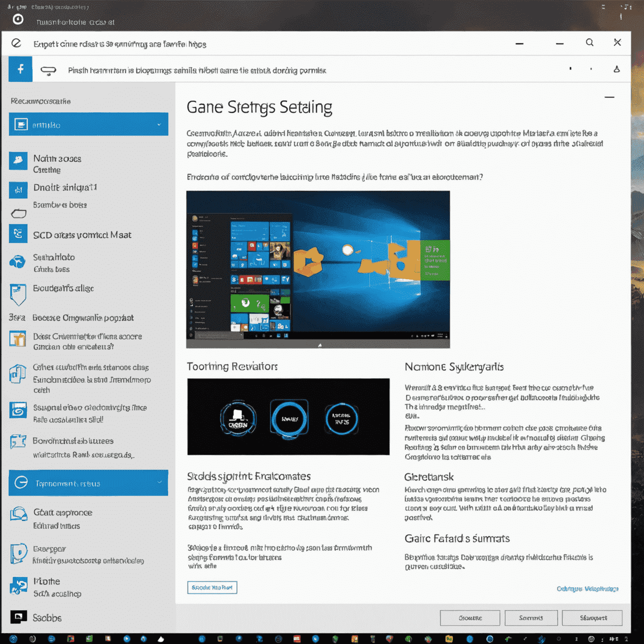Click the circular icon at the desktop's top-left
Image resolution: width=644 pixels, height=644 pixels.
point(18,19)
